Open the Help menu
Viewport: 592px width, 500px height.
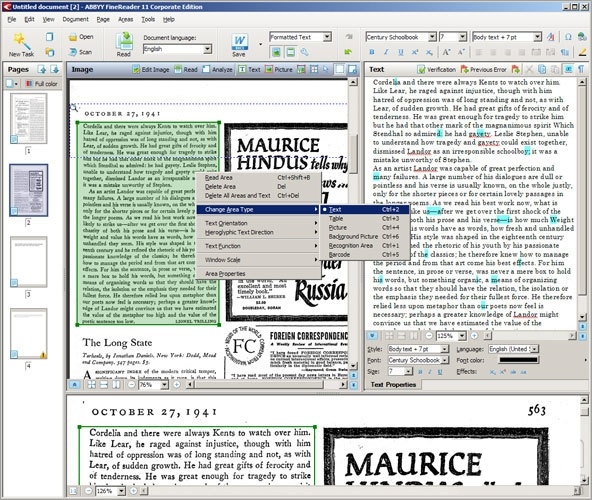point(169,19)
